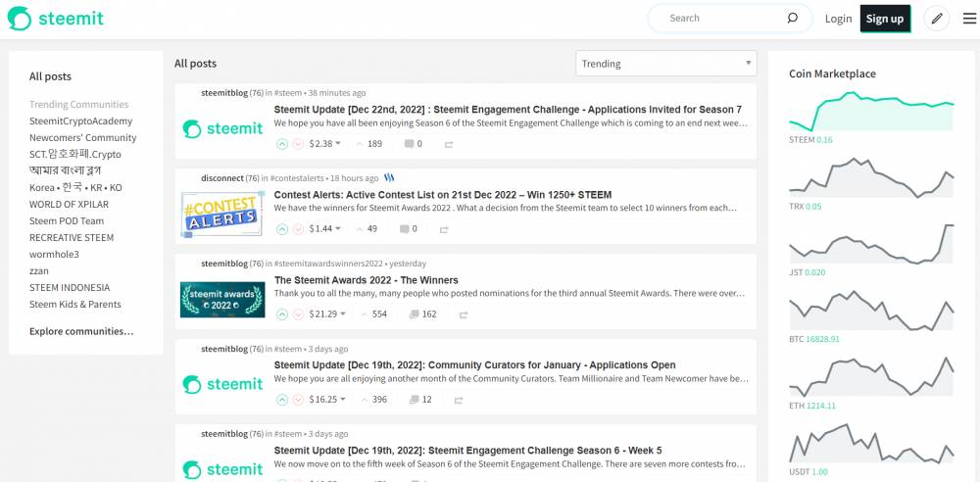Click the STEEM price chart

tap(871, 112)
